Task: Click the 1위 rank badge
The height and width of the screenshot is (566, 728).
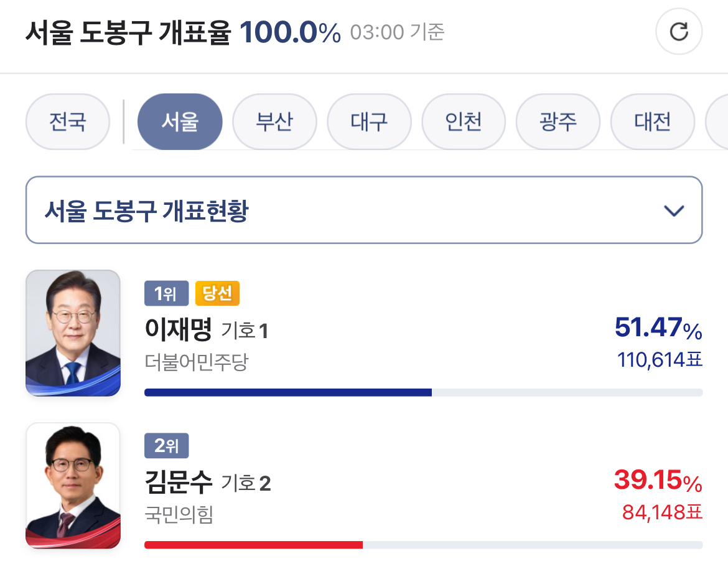Action: 166,293
